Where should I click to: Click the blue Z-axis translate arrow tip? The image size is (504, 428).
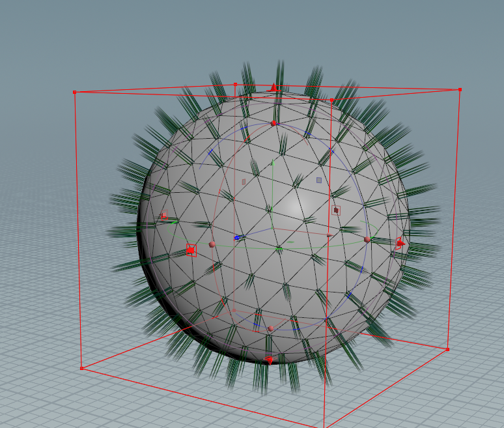pos(237,238)
